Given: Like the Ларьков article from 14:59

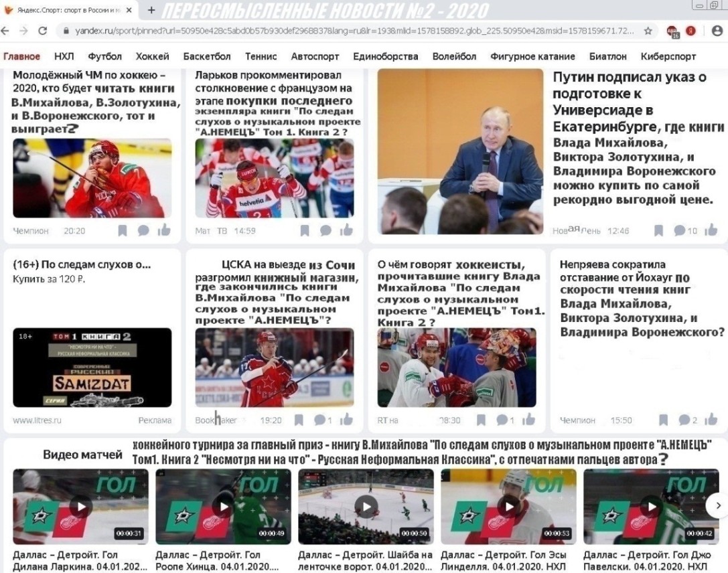Looking at the screenshot, I should coord(346,230).
